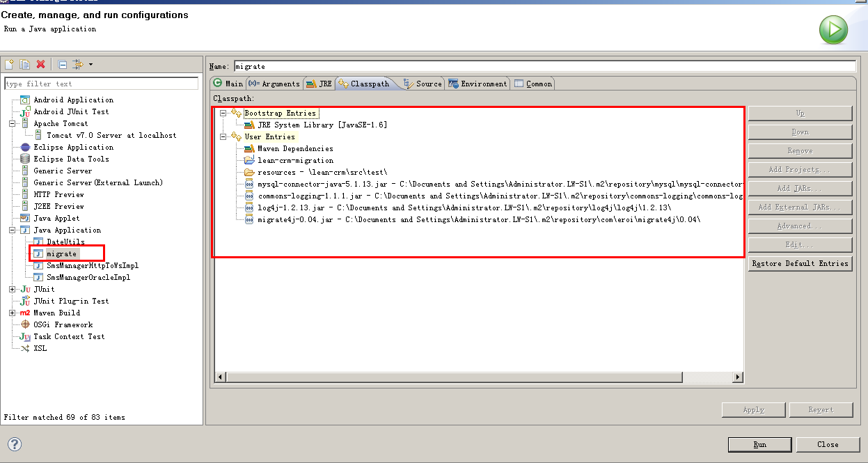Select Tomcat v7.0 Server at localhost

pyautogui.click(x=111, y=136)
